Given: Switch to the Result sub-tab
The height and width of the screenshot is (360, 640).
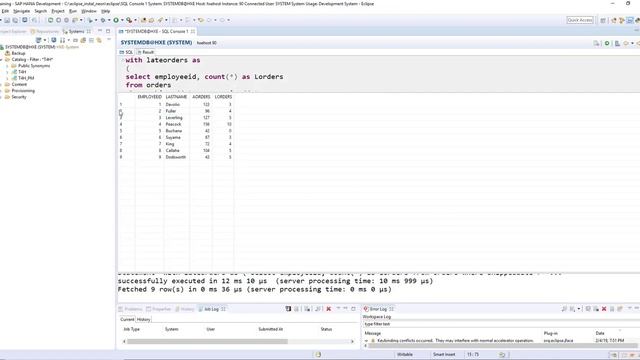Looking at the screenshot, I should point(146,52).
